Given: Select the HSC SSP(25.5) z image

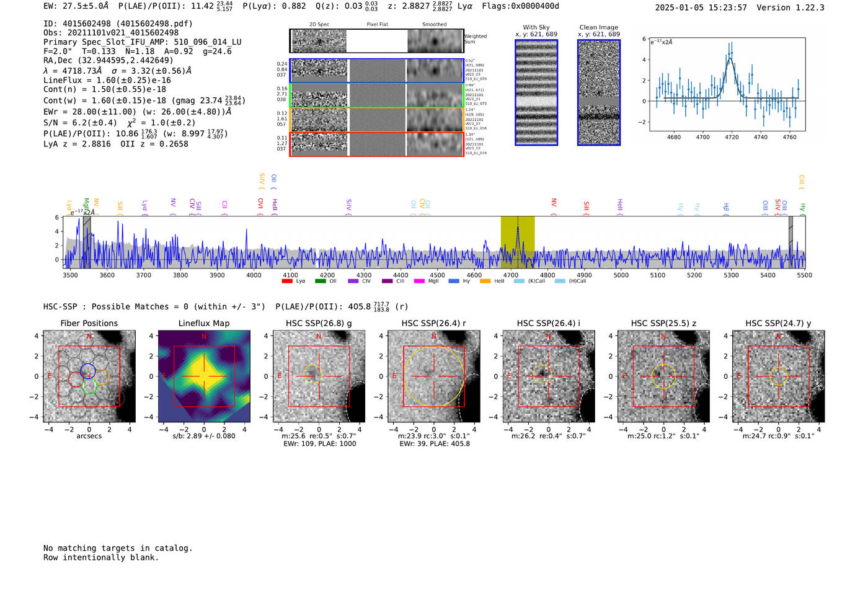Looking at the screenshot, I should (x=663, y=376).
